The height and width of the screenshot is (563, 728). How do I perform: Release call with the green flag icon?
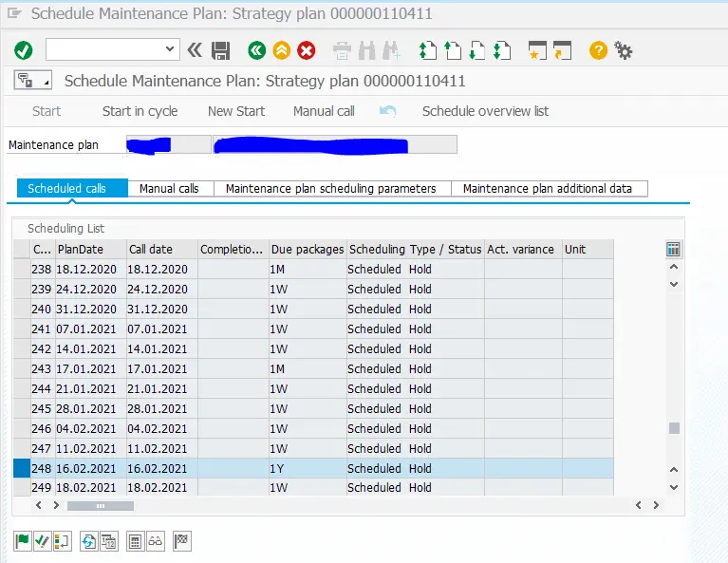[22, 541]
